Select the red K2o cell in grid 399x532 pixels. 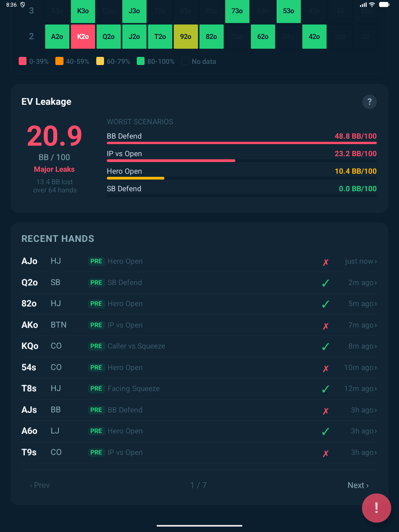pyautogui.click(x=83, y=37)
